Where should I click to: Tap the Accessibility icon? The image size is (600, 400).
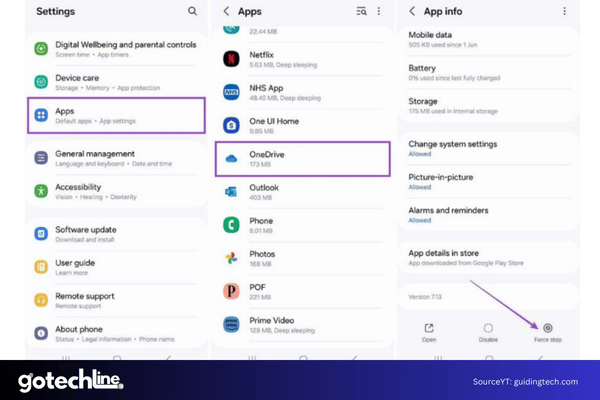pyautogui.click(x=41, y=191)
